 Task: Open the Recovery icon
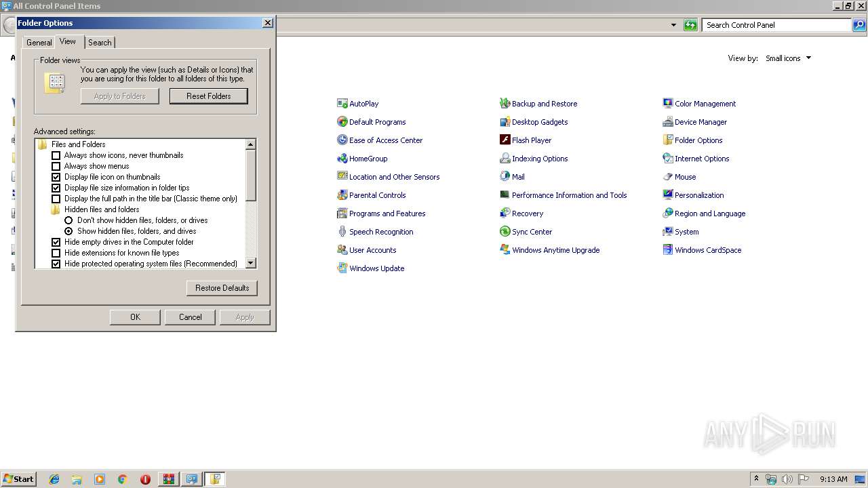pos(521,213)
